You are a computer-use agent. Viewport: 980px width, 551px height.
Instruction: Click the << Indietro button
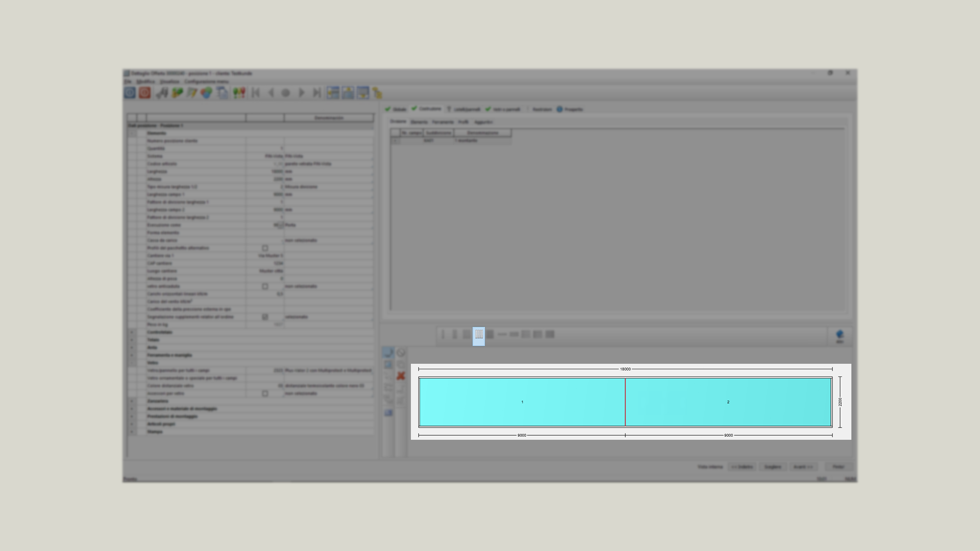point(742,467)
